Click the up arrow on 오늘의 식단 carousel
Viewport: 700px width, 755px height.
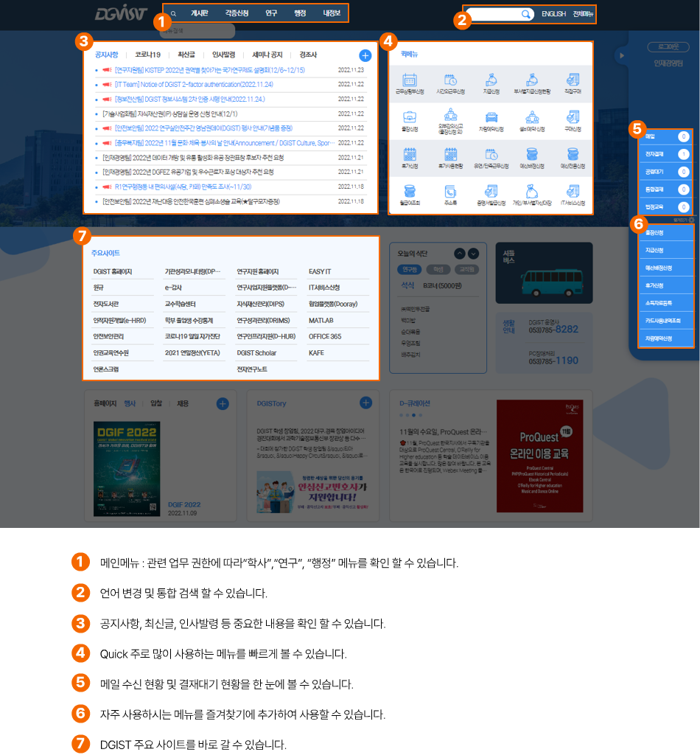pos(460,254)
